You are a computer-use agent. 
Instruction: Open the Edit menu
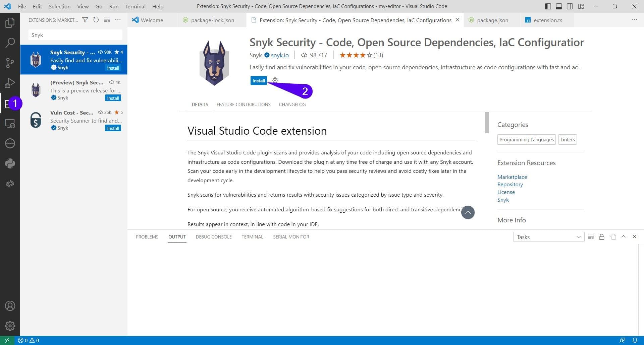[x=37, y=6]
